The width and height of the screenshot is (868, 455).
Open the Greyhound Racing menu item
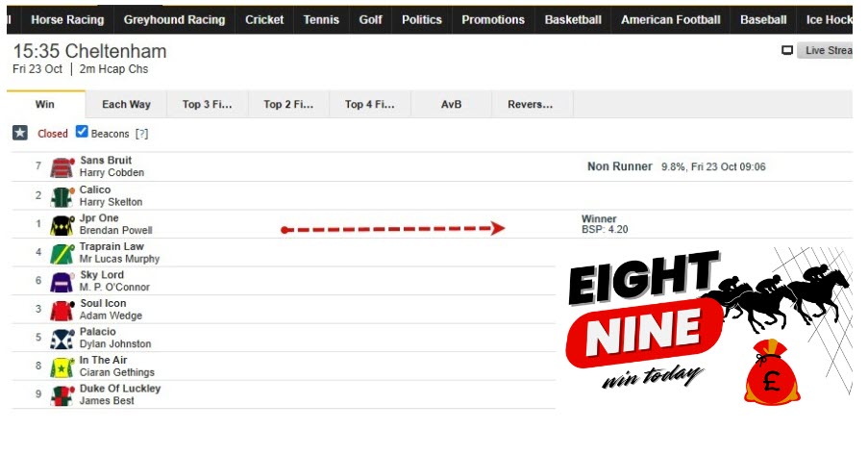pos(174,20)
